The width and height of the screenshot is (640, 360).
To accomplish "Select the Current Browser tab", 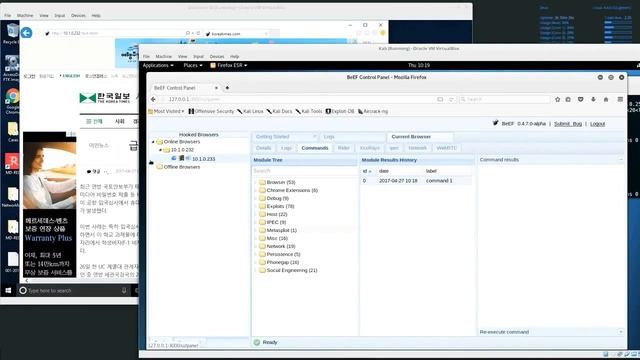I will (420, 137).
